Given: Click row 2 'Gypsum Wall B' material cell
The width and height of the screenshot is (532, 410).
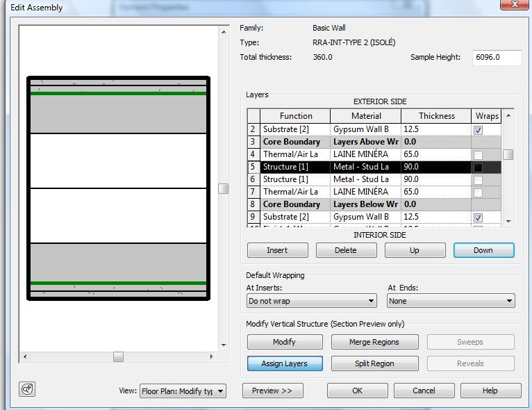Looking at the screenshot, I should pyautogui.click(x=366, y=129).
